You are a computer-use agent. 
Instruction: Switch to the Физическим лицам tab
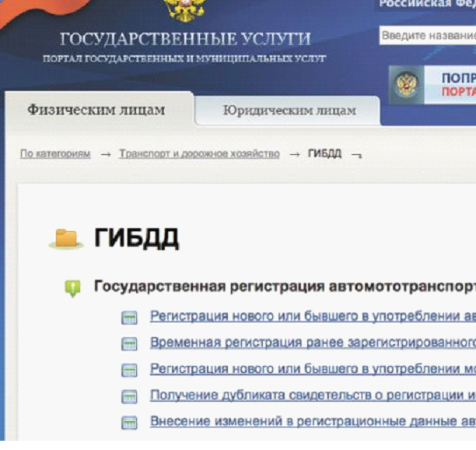tap(96, 110)
